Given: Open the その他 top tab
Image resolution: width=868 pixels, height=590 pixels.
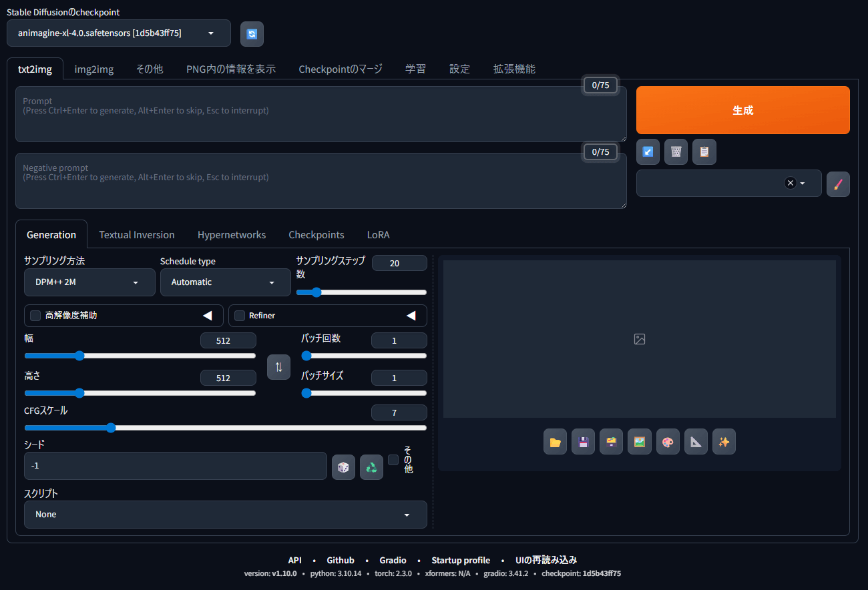Looking at the screenshot, I should 150,69.
